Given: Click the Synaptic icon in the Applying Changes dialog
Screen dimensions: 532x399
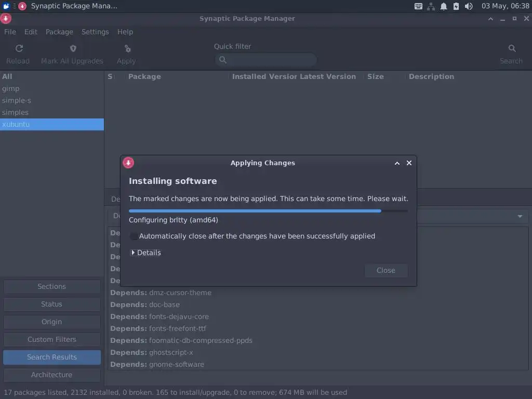Looking at the screenshot, I should (128, 163).
